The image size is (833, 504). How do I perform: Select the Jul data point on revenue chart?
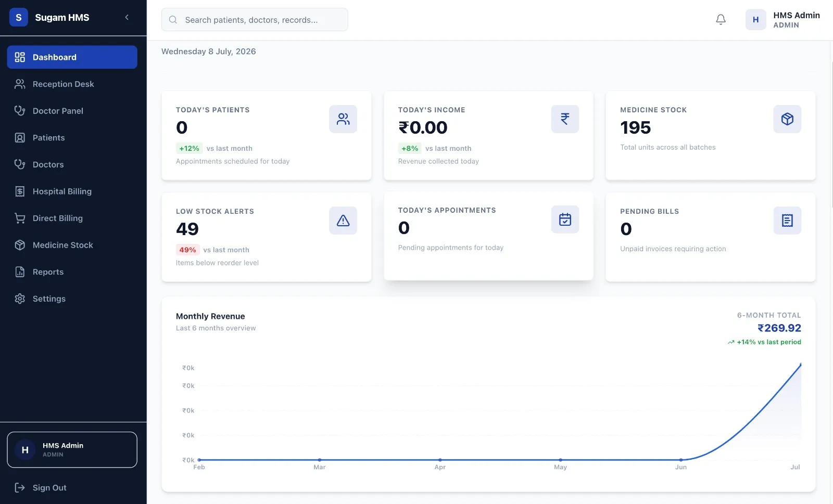[x=801, y=365]
